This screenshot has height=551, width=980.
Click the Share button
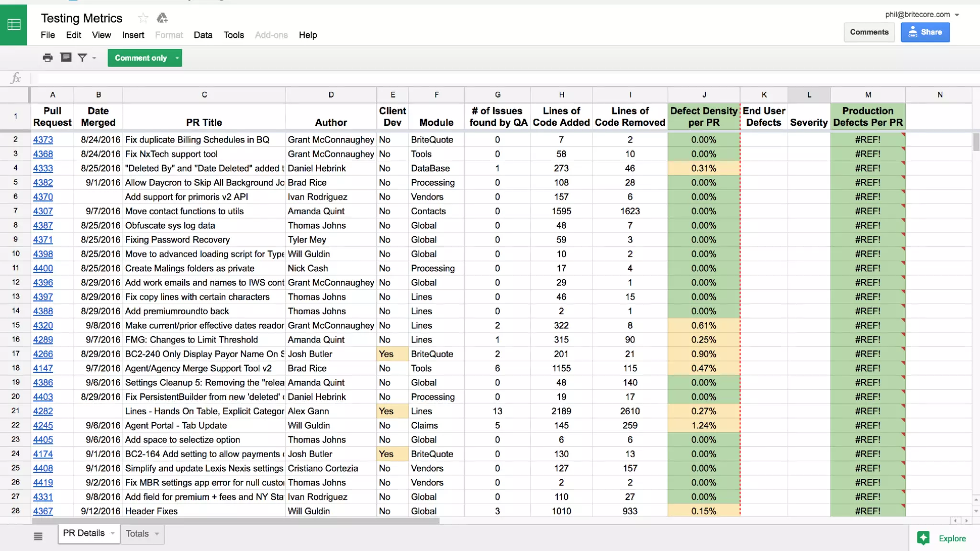click(925, 32)
